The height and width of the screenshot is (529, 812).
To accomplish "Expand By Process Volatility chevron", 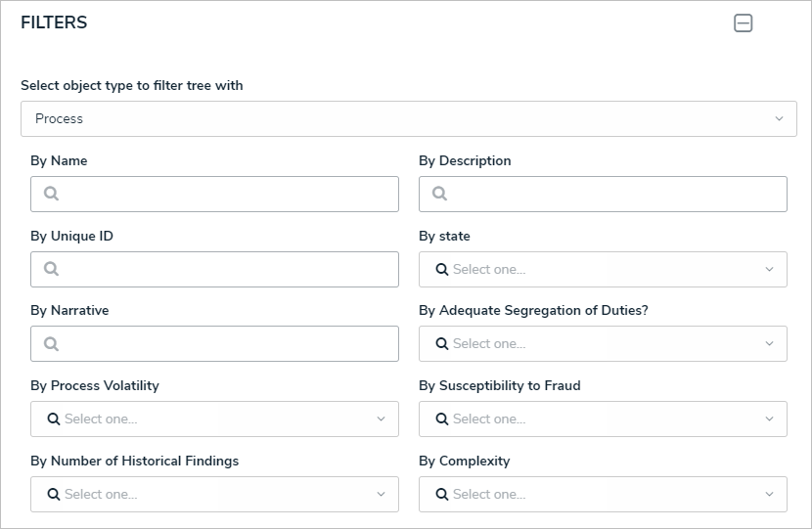I will point(381,419).
